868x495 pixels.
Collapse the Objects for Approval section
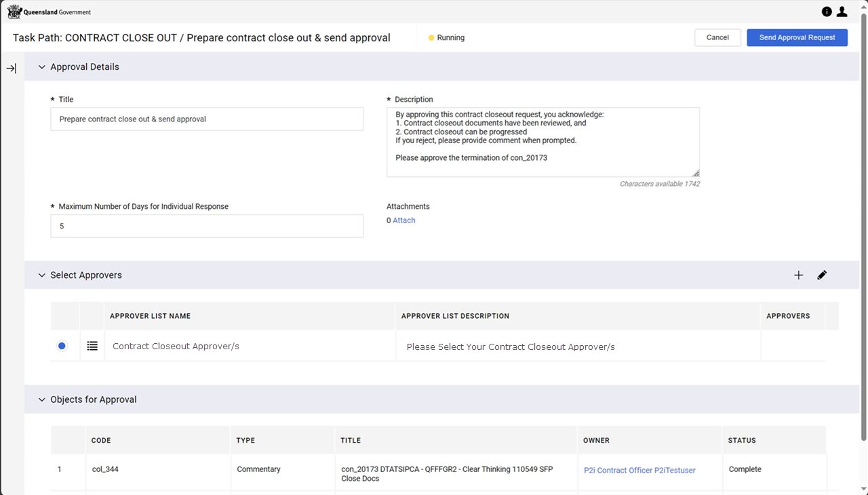click(42, 400)
